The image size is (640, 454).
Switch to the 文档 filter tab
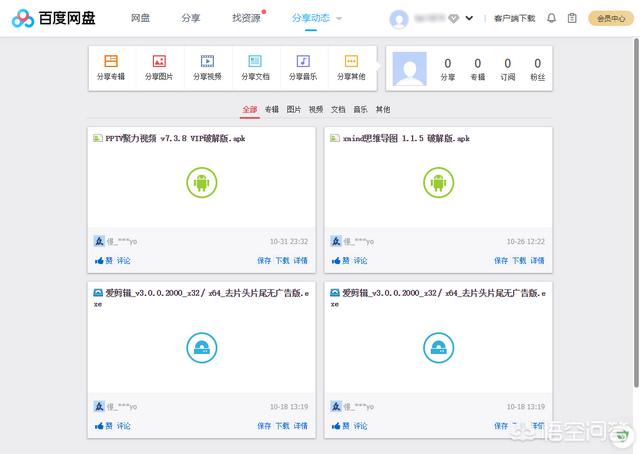coord(338,109)
